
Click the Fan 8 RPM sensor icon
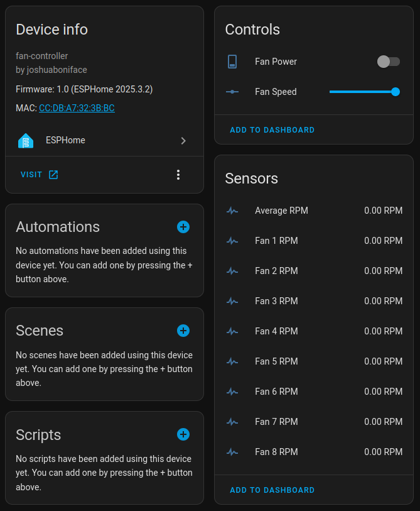[232, 452]
